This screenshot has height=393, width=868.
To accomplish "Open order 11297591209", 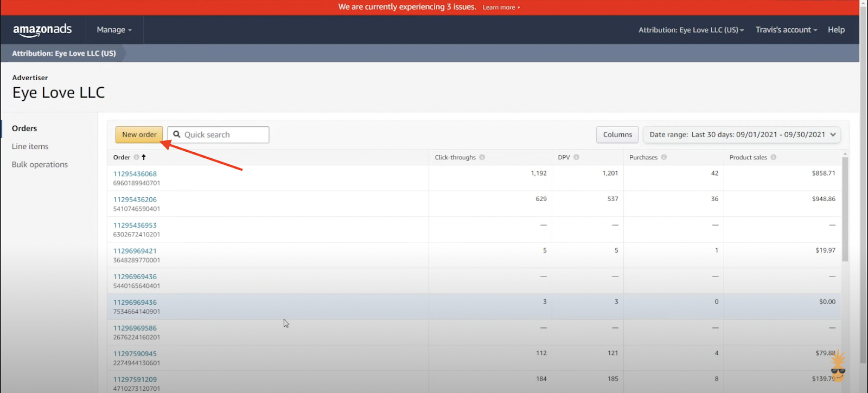I will tap(135, 379).
